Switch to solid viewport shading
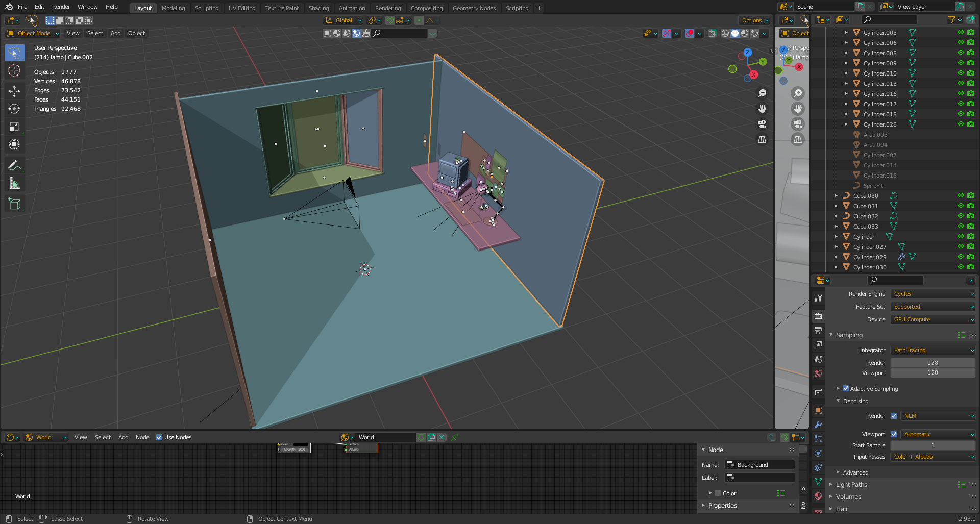This screenshot has width=980, height=524. coord(735,33)
